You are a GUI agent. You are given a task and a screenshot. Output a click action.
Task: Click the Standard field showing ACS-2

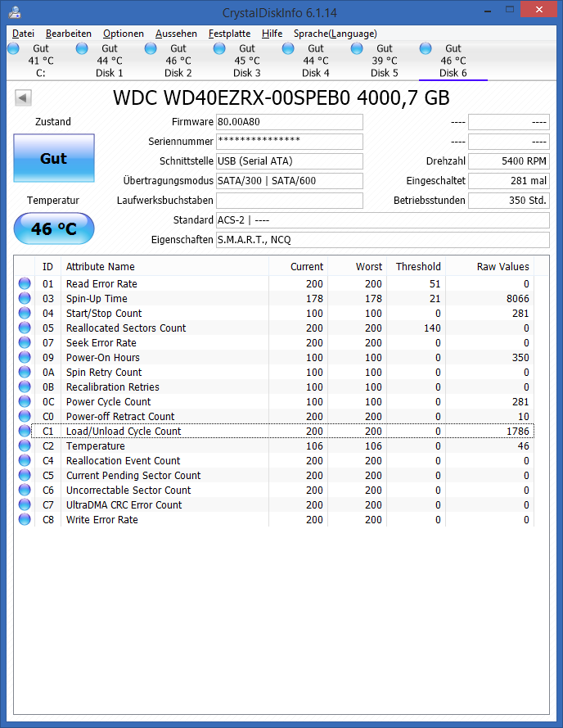(x=383, y=220)
